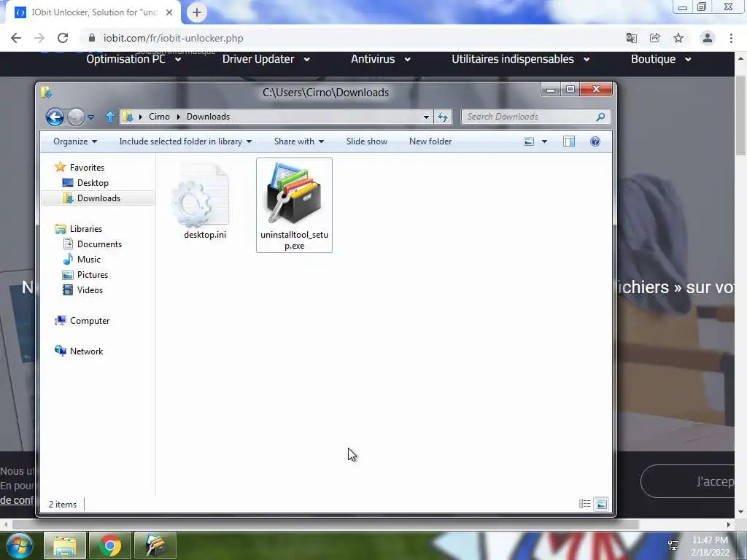Click Chrome horizontal page scrollbar
The height and width of the screenshot is (560, 747).
(x=324, y=524)
